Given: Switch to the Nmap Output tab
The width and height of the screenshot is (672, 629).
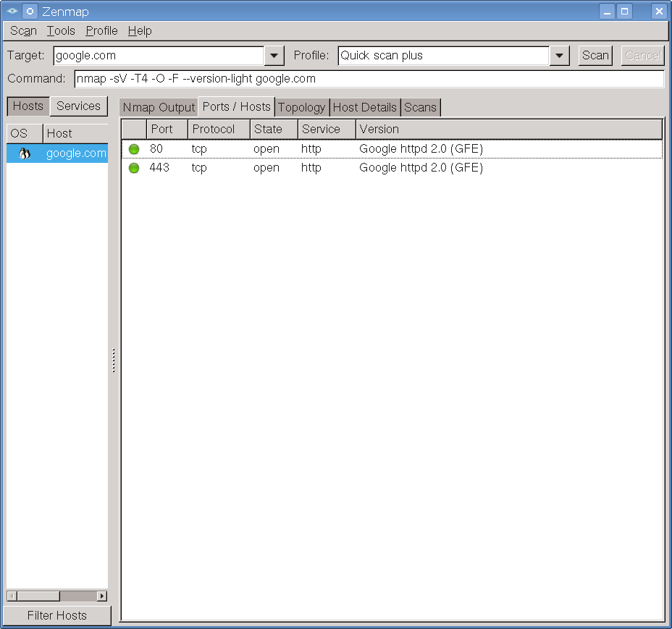Looking at the screenshot, I should click(159, 108).
